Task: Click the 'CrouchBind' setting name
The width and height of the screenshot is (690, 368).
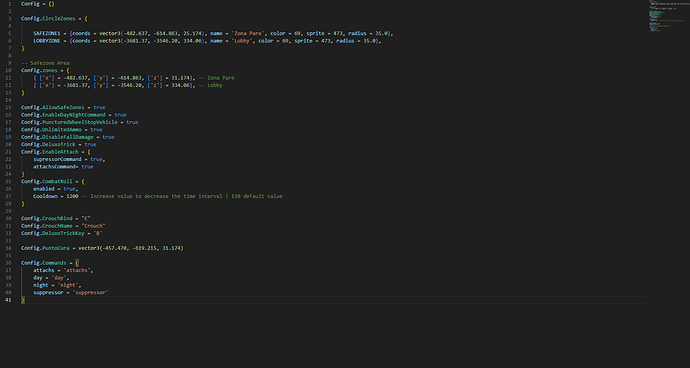Action: [58, 218]
